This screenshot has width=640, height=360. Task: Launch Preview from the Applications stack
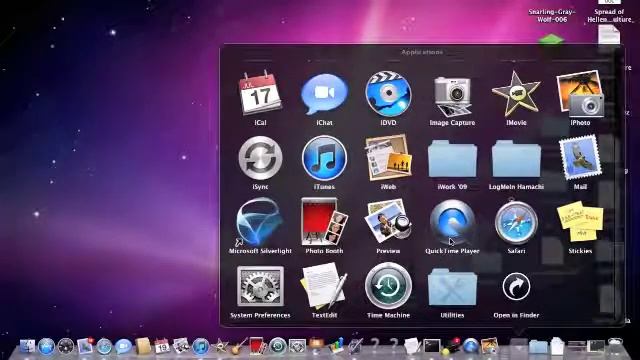point(388,222)
